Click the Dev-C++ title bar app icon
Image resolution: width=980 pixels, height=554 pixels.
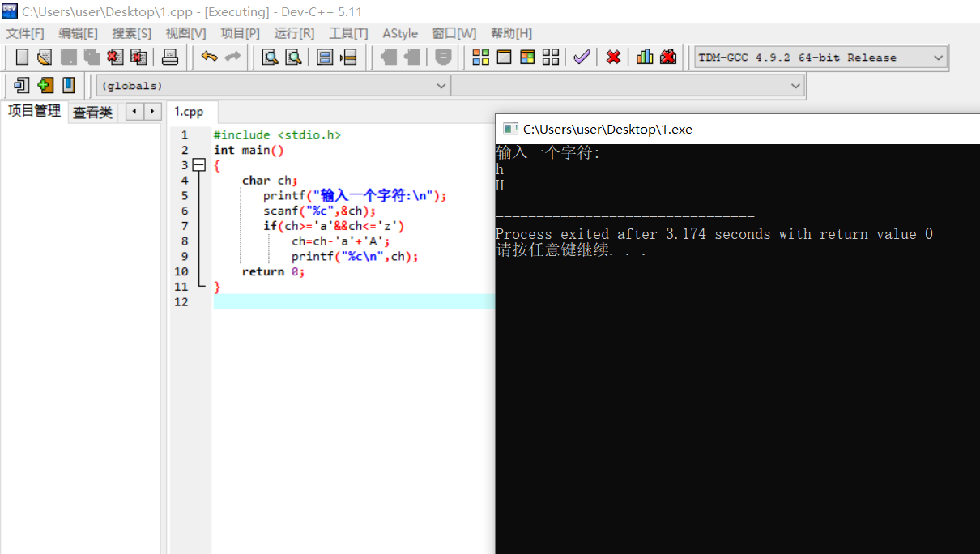(10, 11)
